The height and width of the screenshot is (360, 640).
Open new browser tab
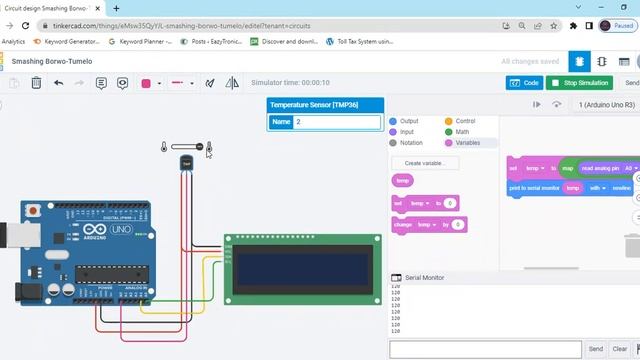[116, 8]
